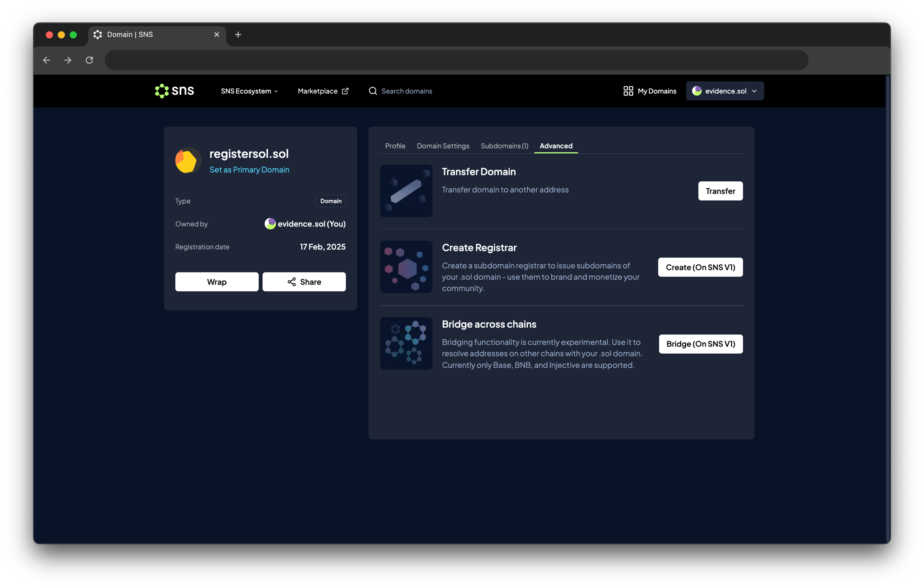
Task: Switch to the Profile tab
Action: click(x=395, y=146)
